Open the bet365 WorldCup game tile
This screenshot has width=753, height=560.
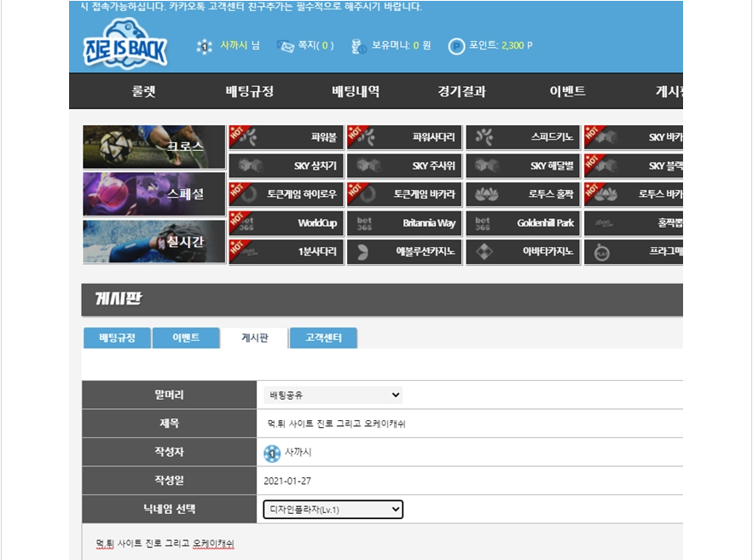pos(287,223)
